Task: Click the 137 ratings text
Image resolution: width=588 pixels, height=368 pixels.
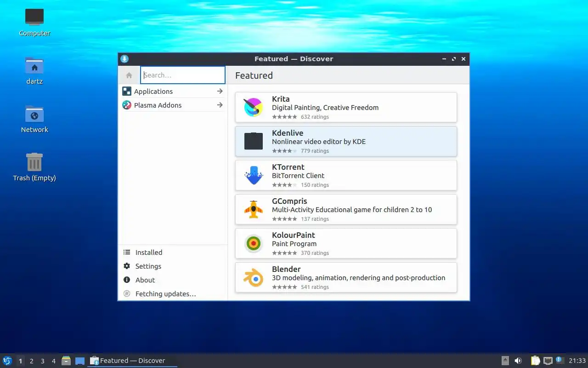Action: click(315, 219)
